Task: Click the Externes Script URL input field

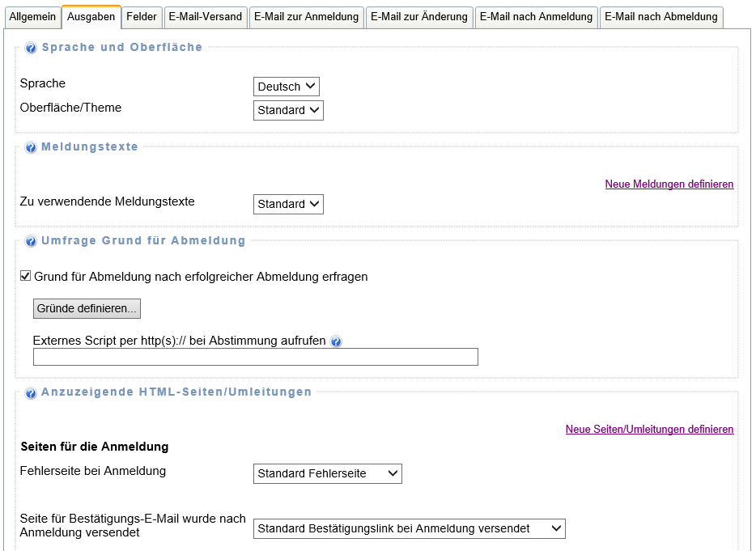Action: click(x=255, y=357)
